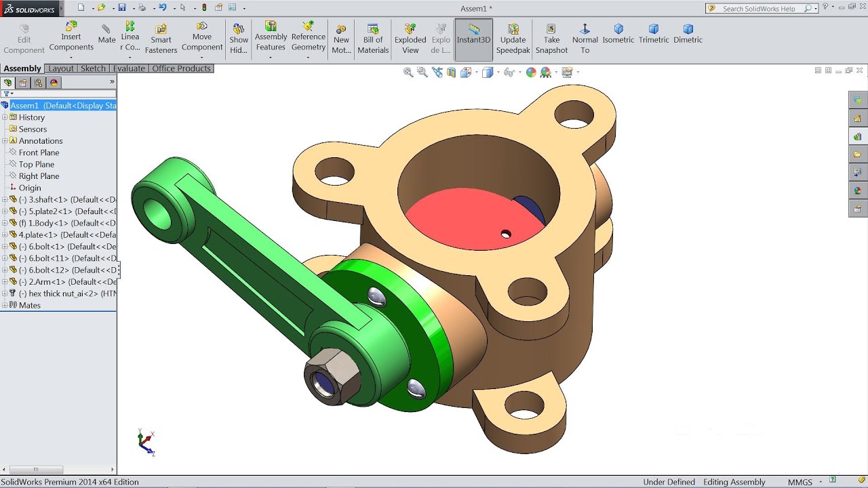Click the Linear Component Pattern tool
This screenshot has width=868, height=488.
(x=130, y=37)
